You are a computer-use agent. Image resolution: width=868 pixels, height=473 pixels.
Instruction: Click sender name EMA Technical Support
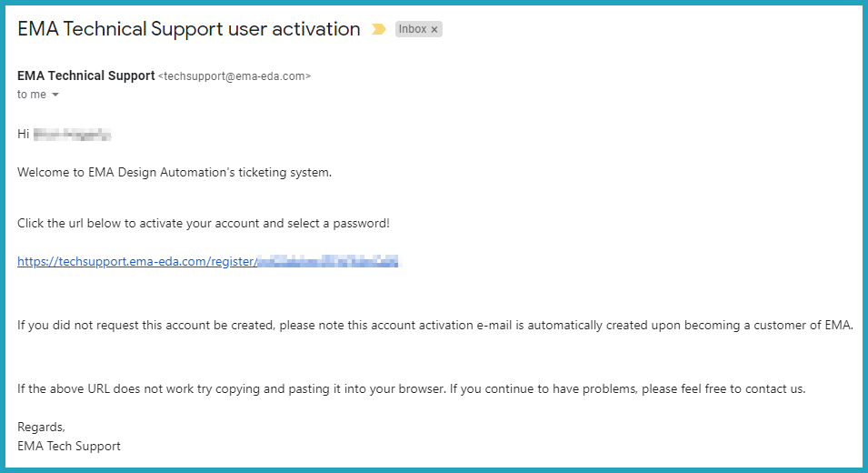86,76
